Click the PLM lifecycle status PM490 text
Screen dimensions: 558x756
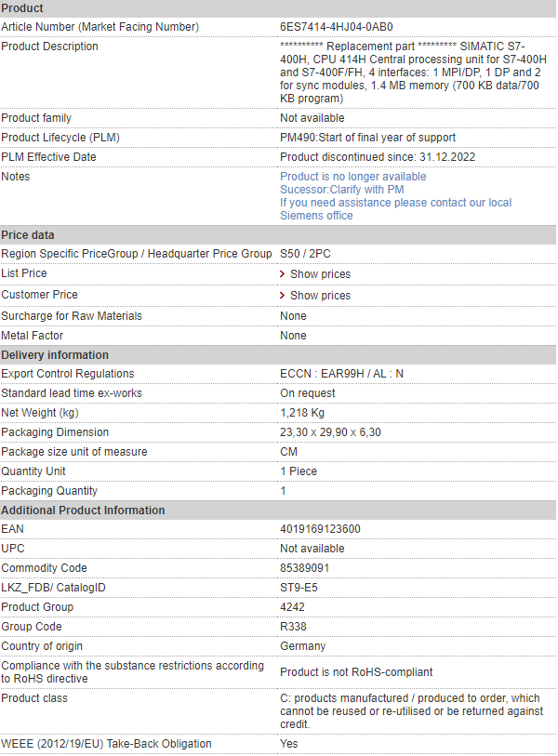pos(367,138)
